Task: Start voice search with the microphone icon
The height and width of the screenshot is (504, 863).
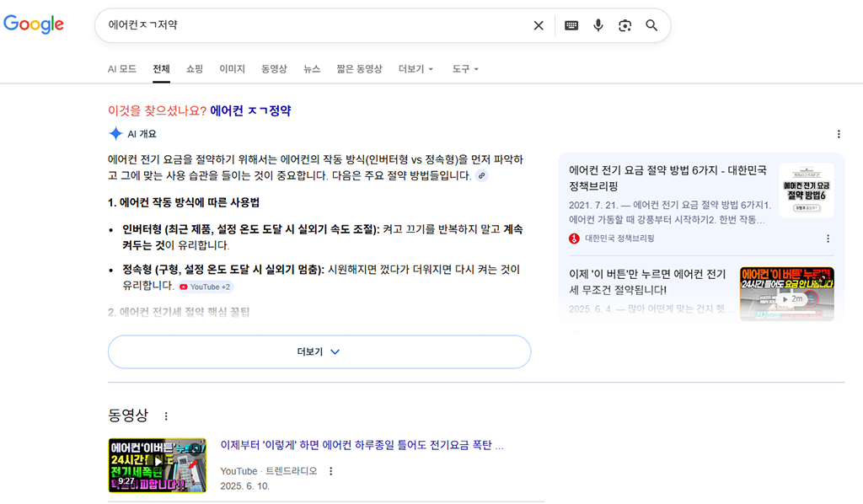Action: click(x=598, y=25)
